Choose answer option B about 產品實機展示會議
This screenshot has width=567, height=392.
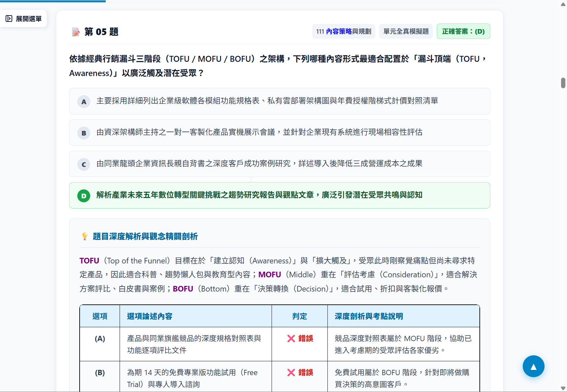tap(280, 133)
